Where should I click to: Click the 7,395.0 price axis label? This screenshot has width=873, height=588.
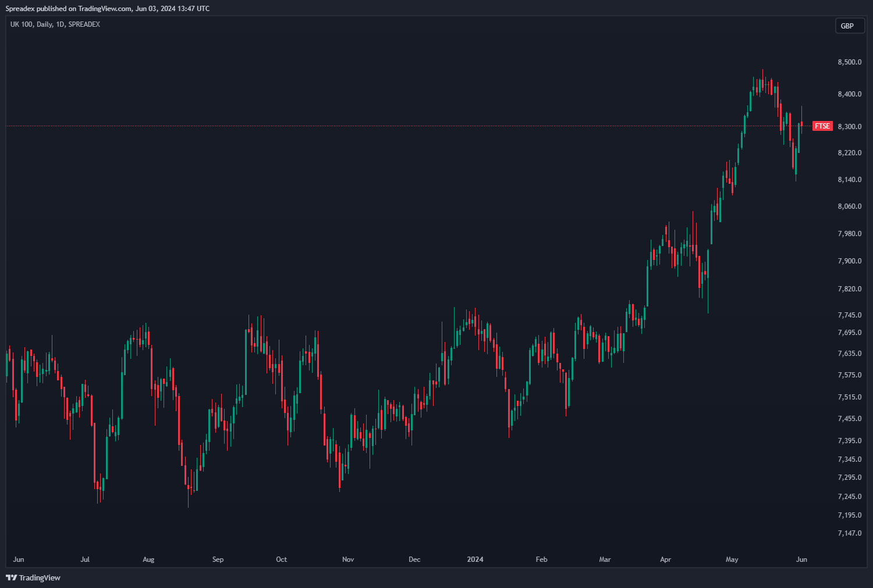pyautogui.click(x=850, y=441)
